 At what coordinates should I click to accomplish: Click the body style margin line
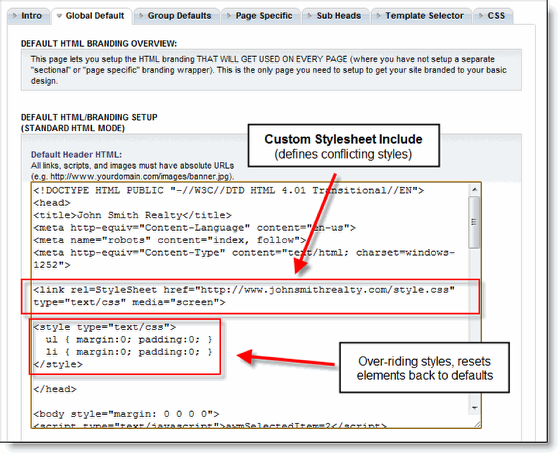point(126,414)
